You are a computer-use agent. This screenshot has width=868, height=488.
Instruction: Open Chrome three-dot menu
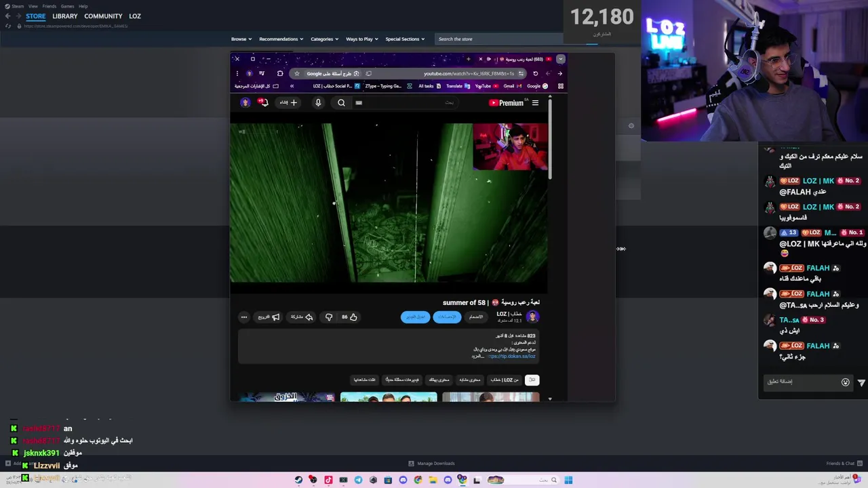click(x=237, y=73)
